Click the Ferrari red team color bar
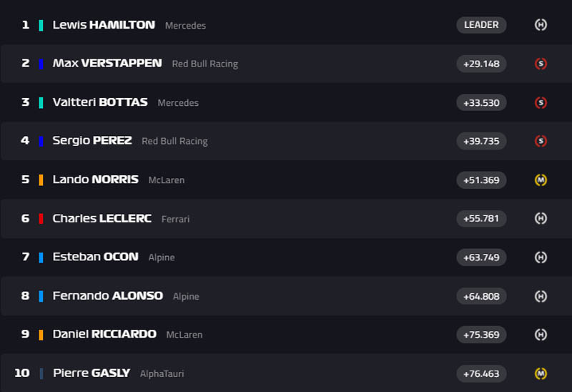This screenshot has height=392, width=572. coord(41,219)
